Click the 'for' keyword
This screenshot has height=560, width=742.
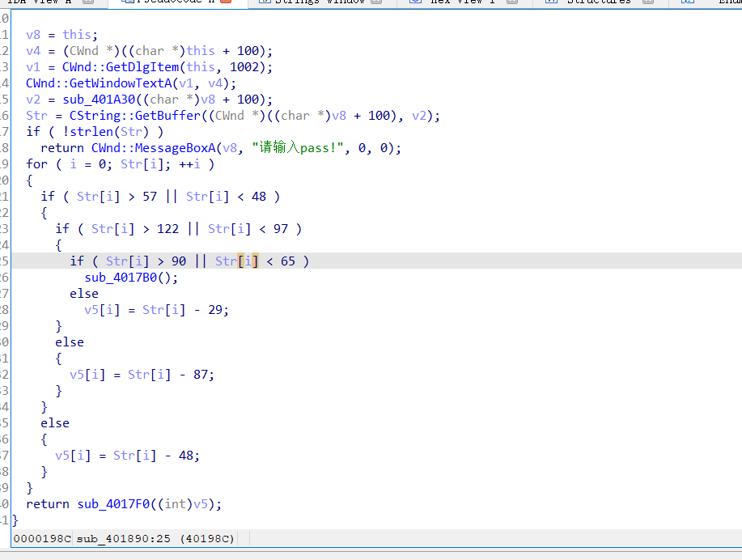tap(36, 164)
